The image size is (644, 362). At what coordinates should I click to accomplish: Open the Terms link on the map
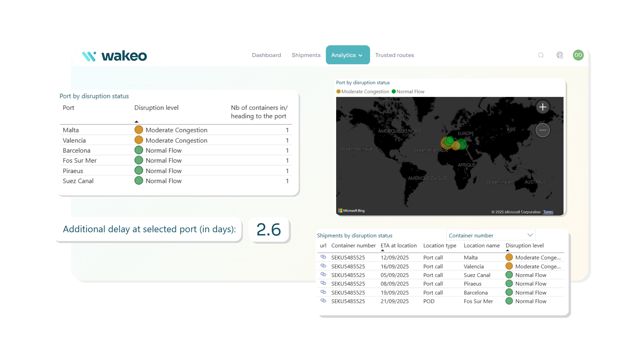548,212
